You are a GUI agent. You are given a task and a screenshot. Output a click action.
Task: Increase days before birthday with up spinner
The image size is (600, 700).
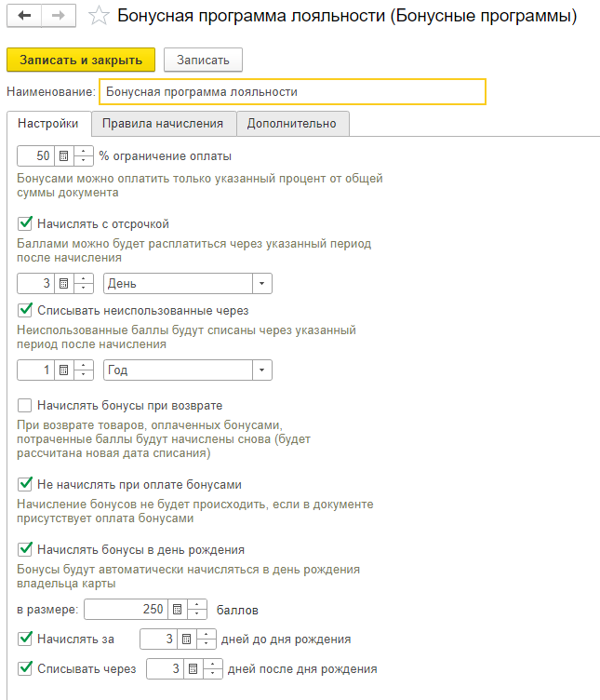point(207,635)
